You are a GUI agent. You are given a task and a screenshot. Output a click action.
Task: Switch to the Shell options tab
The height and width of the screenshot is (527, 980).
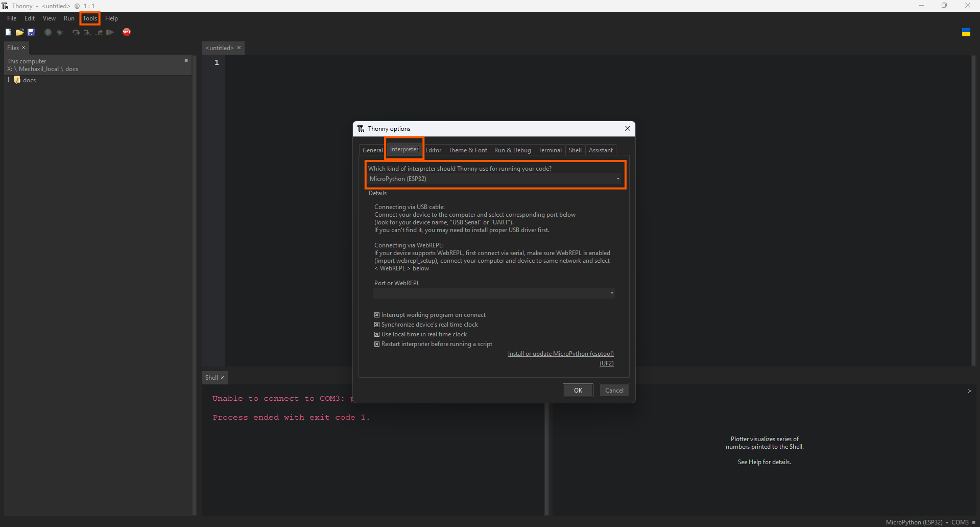pyautogui.click(x=575, y=150)
